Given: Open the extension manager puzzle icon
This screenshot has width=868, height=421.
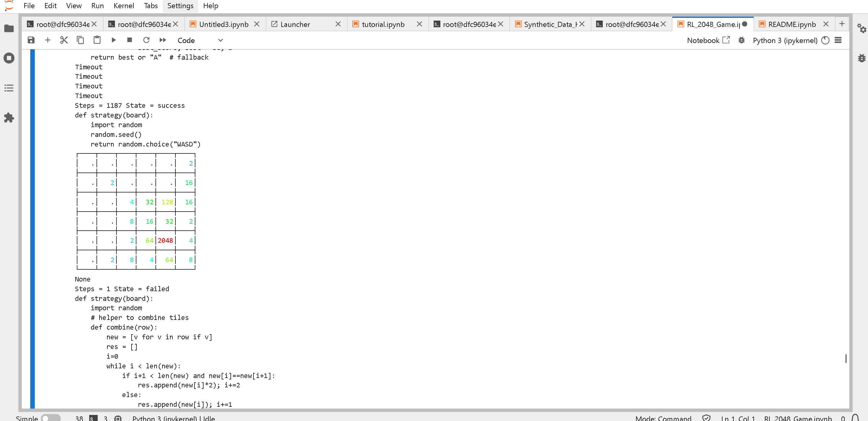Looking at the screenshot, I should pyautogui.click(x=9, y=118).
